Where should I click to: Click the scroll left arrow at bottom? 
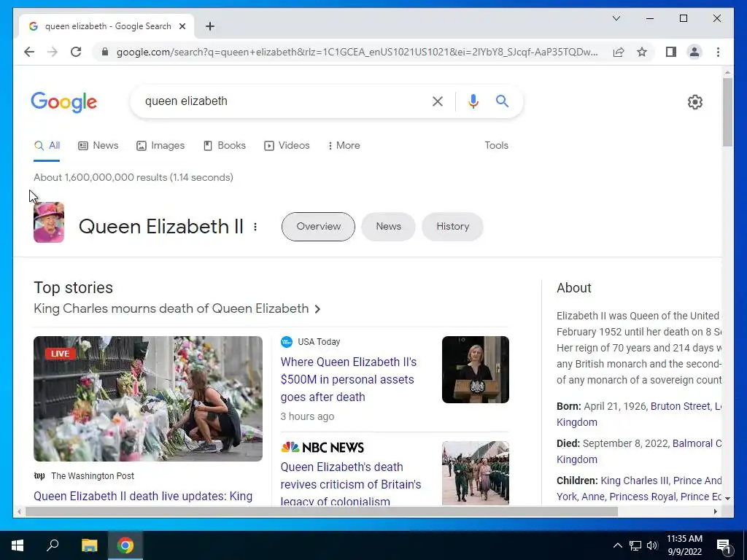point(18,511)
